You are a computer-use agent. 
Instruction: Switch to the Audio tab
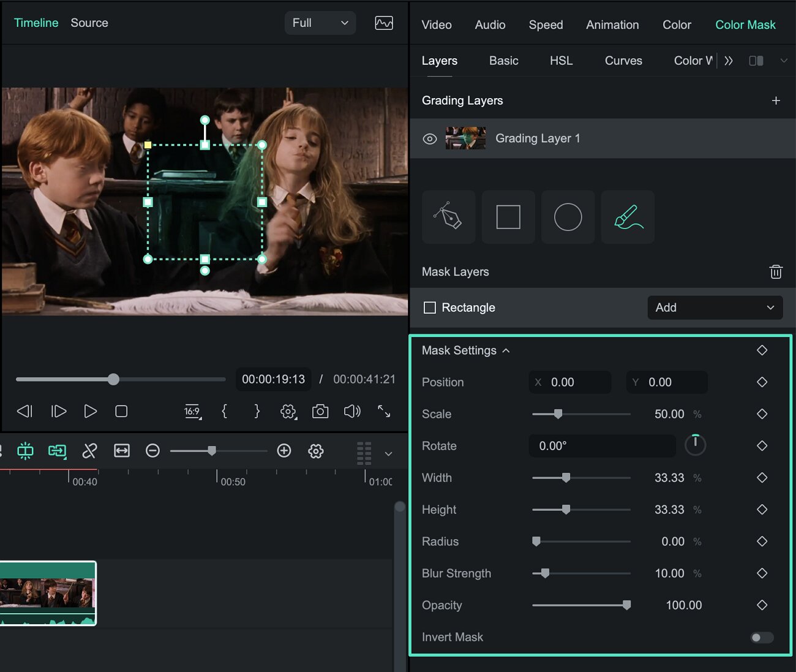point(490,25)
